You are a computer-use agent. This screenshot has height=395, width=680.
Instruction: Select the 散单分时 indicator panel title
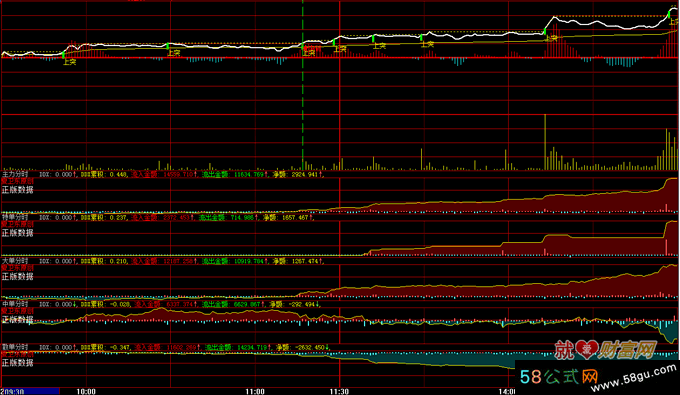tap(15, 348)
